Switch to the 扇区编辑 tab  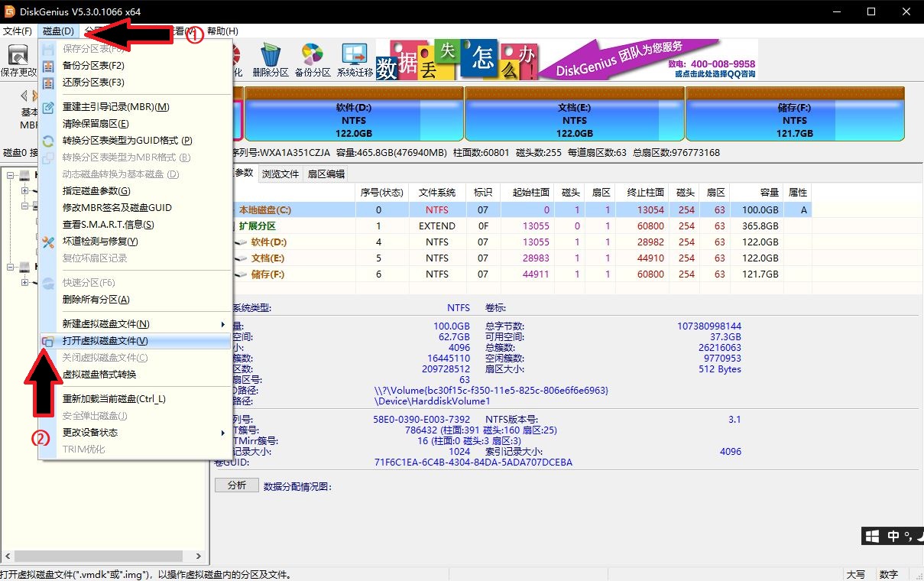(326, 174)
